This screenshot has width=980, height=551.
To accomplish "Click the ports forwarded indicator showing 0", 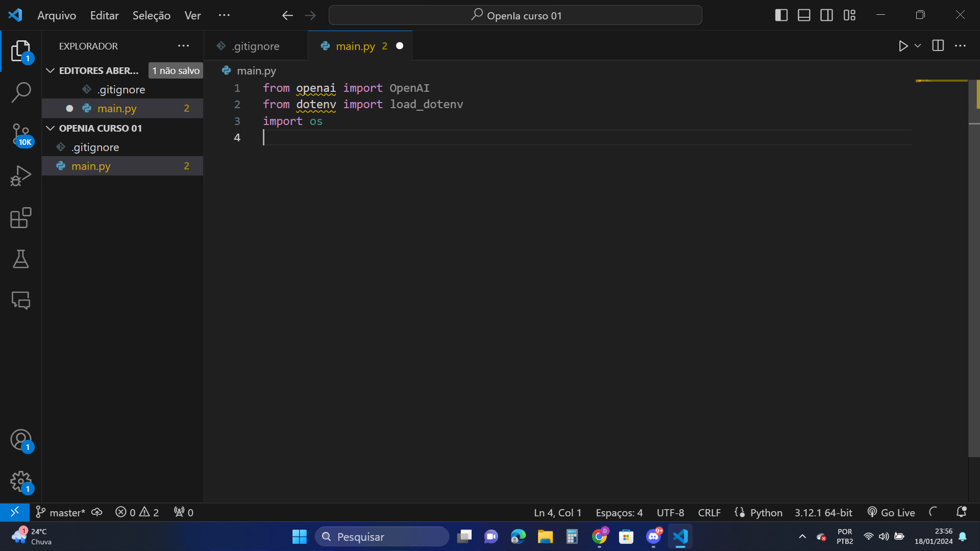I will (x=184, y=512).
